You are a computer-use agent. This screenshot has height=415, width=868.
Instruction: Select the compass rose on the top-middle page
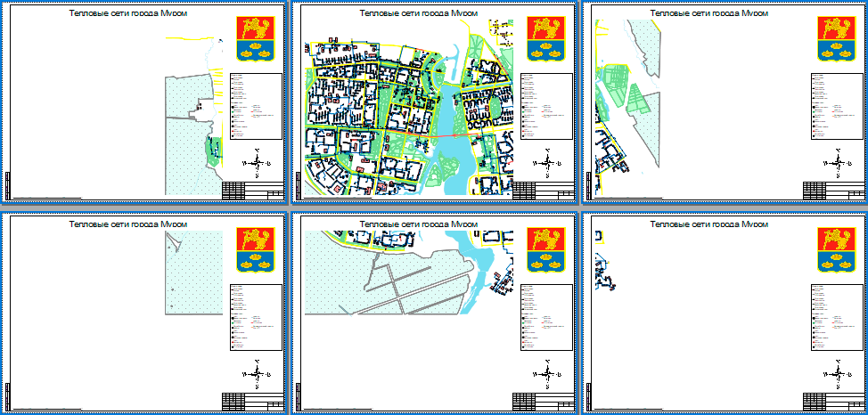coord(547,163)
